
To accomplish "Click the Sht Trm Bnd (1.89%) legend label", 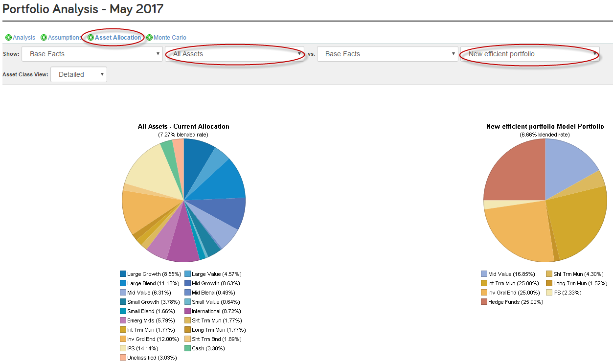I will [217, 339].
